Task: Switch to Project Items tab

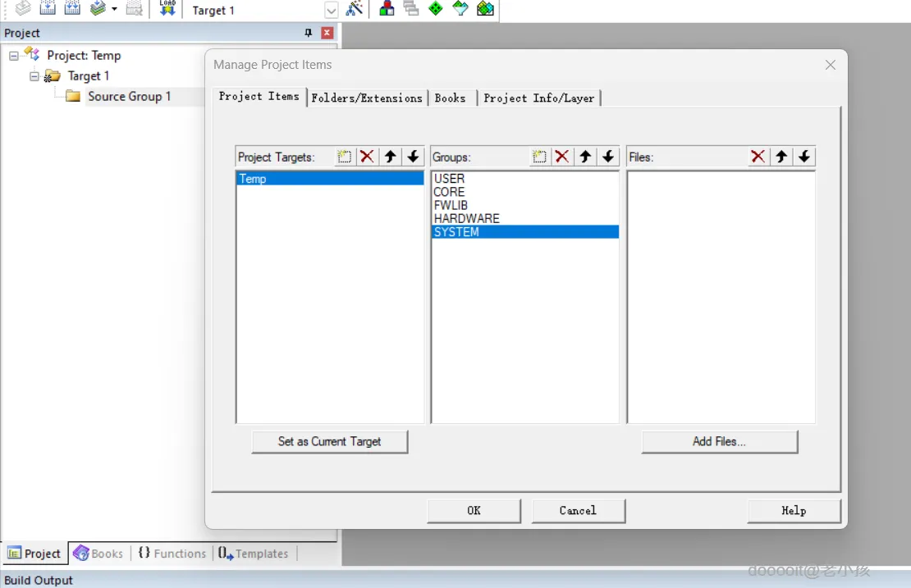Action: coord(259,96)
